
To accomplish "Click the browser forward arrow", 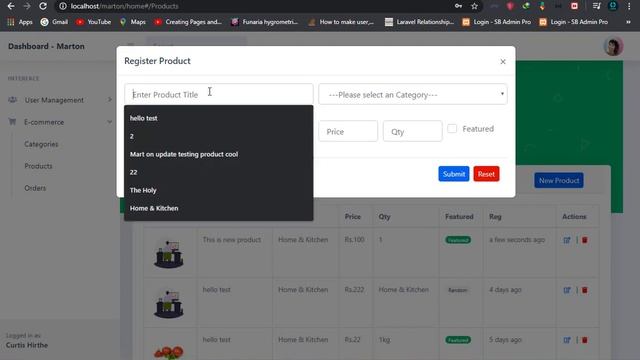I will [x=27, y=6].
